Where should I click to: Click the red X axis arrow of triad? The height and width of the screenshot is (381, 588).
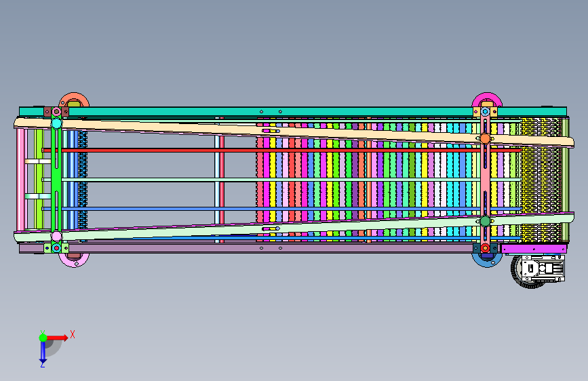[x=58, y=338]
